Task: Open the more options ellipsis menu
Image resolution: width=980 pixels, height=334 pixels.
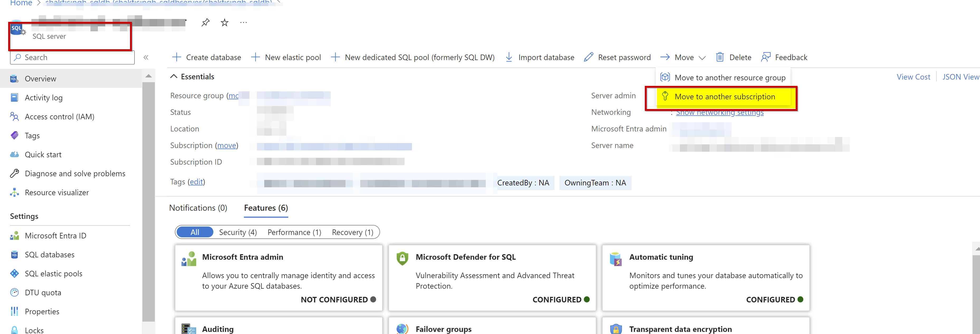Action: click(243, 22)
